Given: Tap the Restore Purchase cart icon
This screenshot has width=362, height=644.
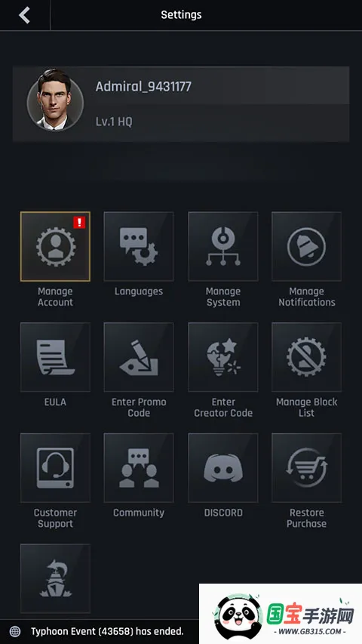Looking at the screenshot, I should [x=307, y=468].
